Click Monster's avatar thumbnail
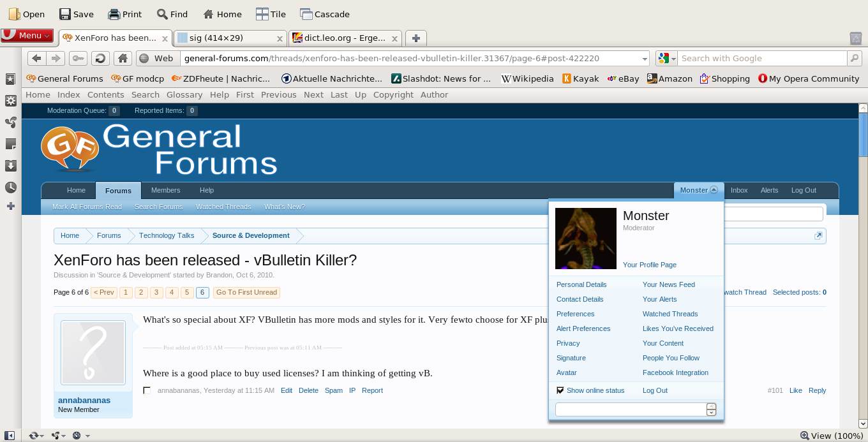868x442 pixels. [x=586, y=239]
